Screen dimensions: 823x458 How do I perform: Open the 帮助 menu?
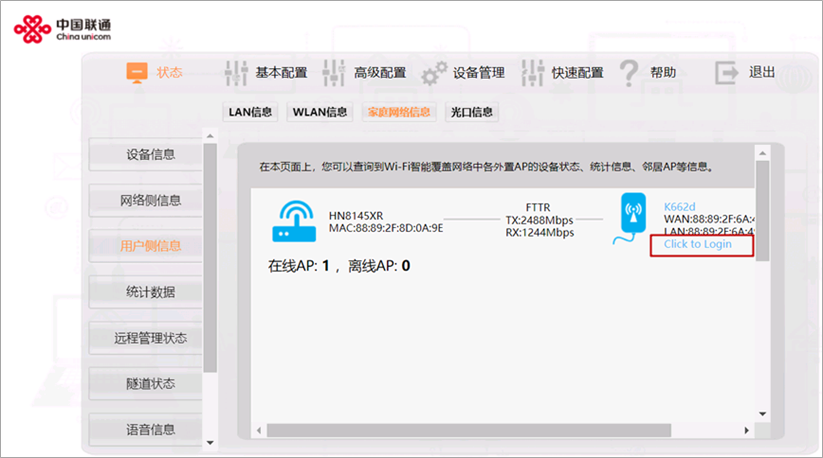pyautogui.click(x=663, y=72)
